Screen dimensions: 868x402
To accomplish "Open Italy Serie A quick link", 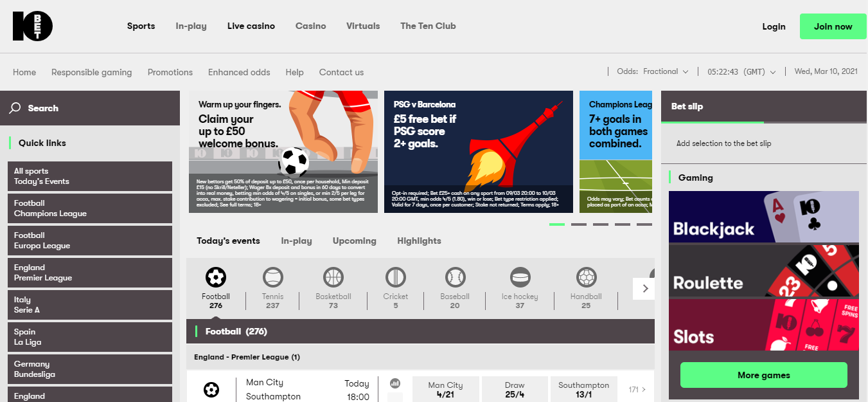I will [90, 305].
